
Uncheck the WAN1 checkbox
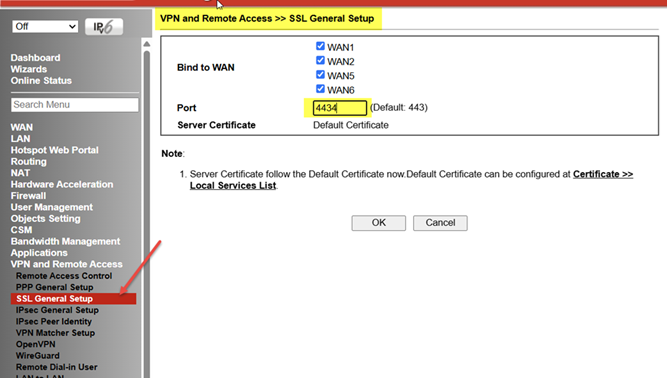tap(320, 46)
